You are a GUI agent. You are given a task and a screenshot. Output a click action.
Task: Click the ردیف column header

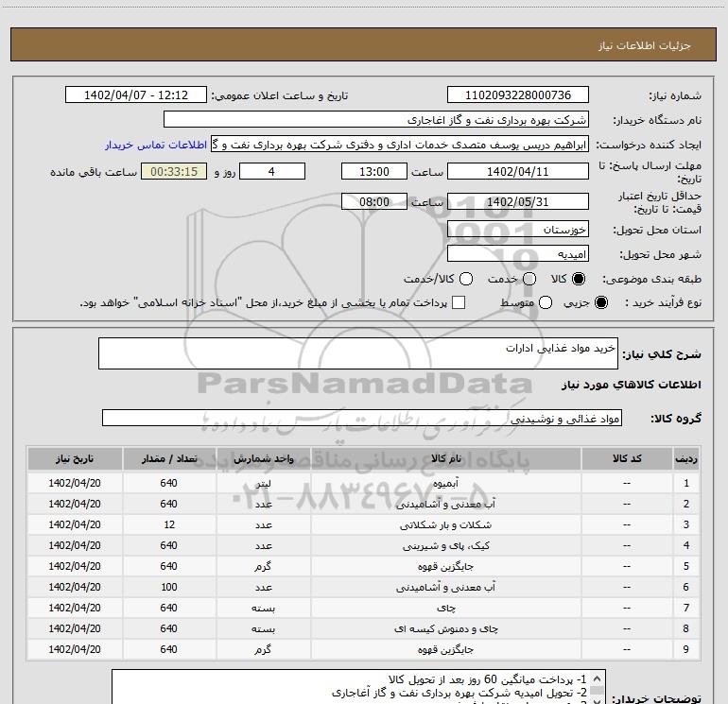pyautogui.click(x=686, y=459)
